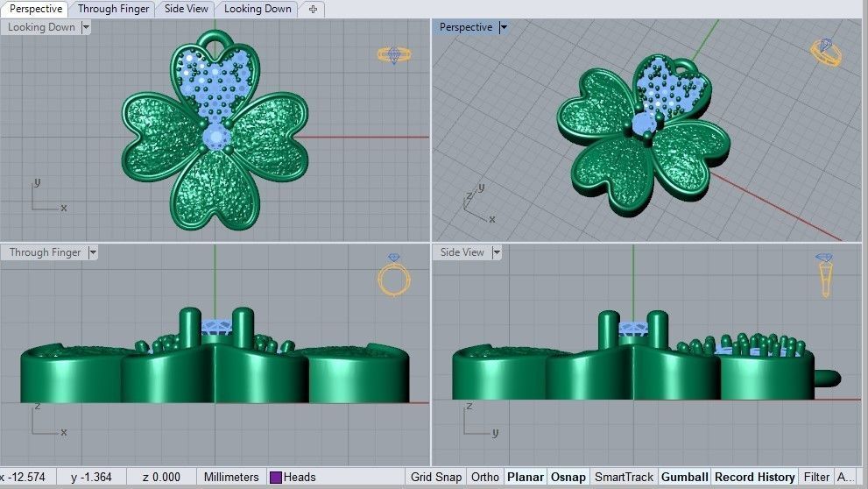Click the Looking Down viewport title
The width and height of the screenshot is (868, 489).
pos(41,27)
